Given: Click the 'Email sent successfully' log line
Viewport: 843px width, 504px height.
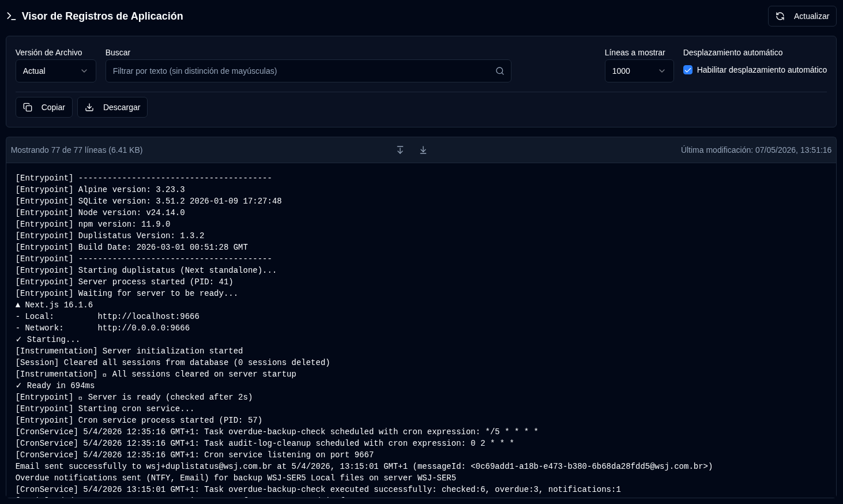Looking at the screenshot, I should (364, 466).
